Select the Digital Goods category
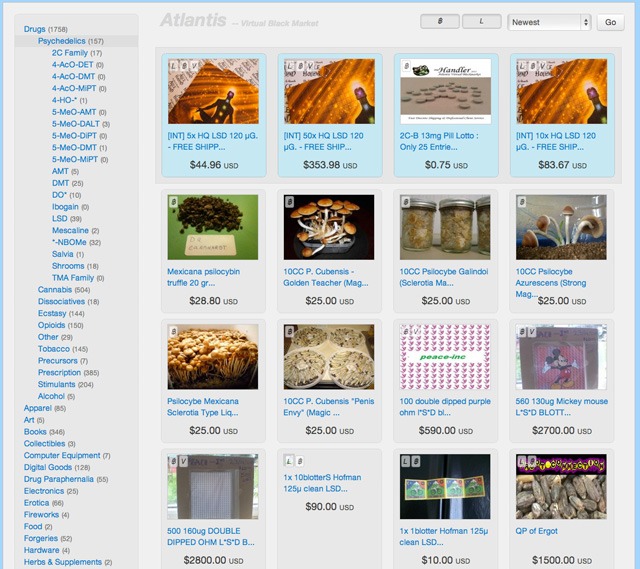 point(48,468)
